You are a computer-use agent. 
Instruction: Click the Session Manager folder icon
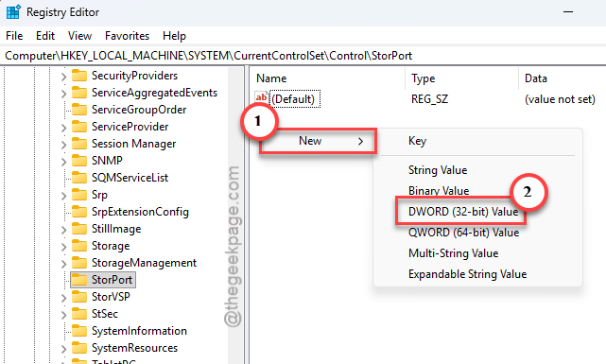pyautogui.click(x=79, y=144)
